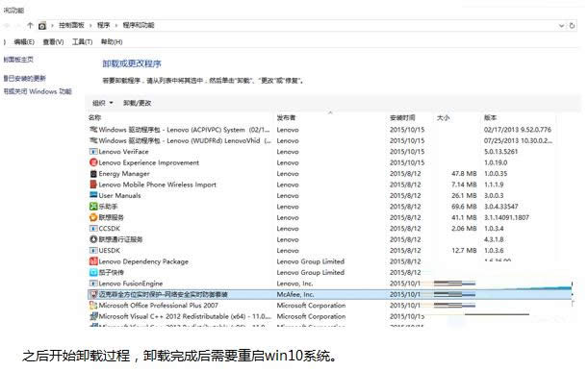Select the Energy Manager program icon
Screen dimensions: 588x371
[93, 174]
